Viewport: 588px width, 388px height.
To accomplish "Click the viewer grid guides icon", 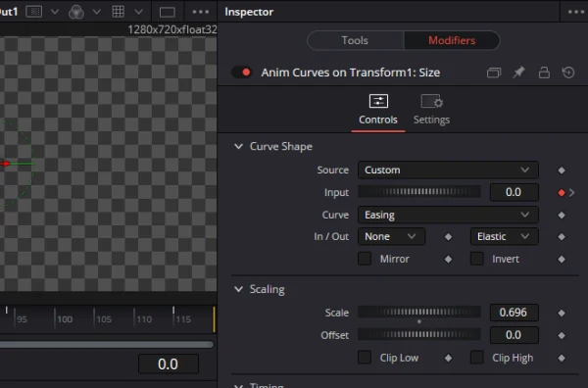I will 119,12.
